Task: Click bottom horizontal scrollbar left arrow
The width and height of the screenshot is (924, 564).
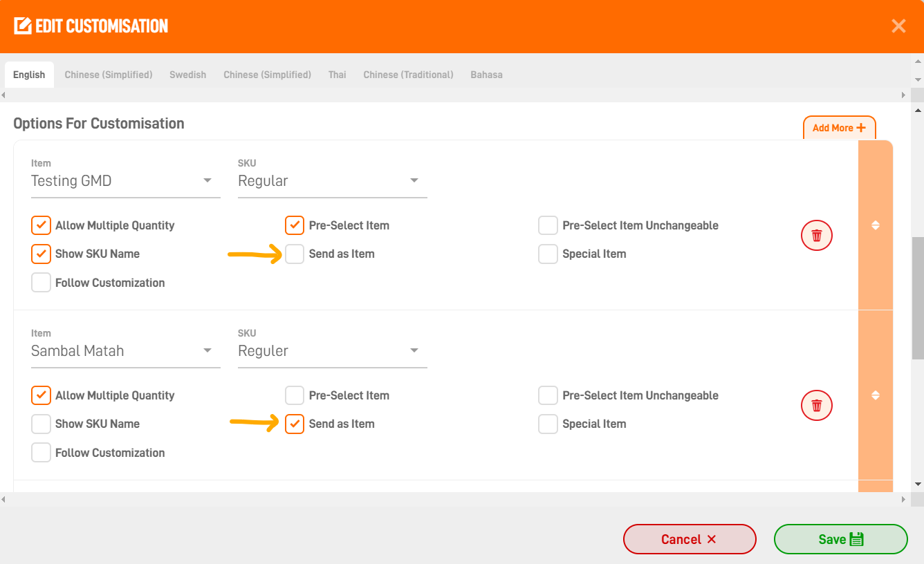Action: (4, 499)
